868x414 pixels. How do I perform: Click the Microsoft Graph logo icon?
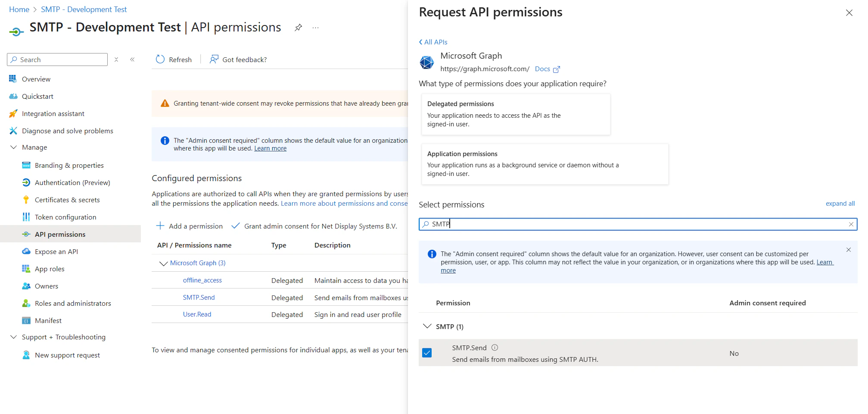pyautogui.click(x=427, y=62)
